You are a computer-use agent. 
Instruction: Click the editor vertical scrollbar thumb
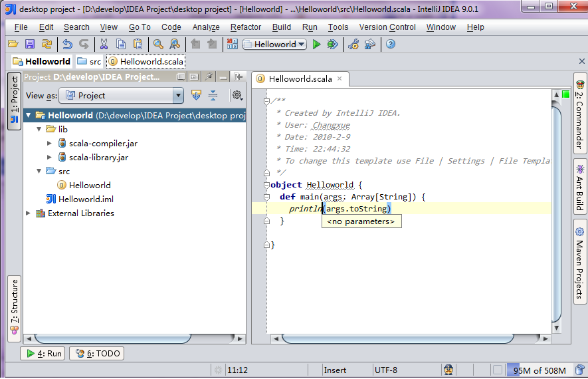(x=557, y=214)
